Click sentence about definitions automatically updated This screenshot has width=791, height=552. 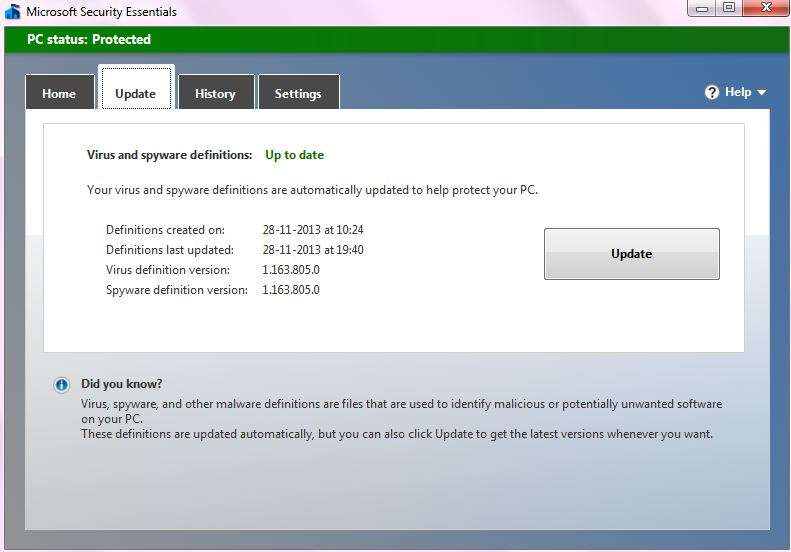click(x=312, y=190)
